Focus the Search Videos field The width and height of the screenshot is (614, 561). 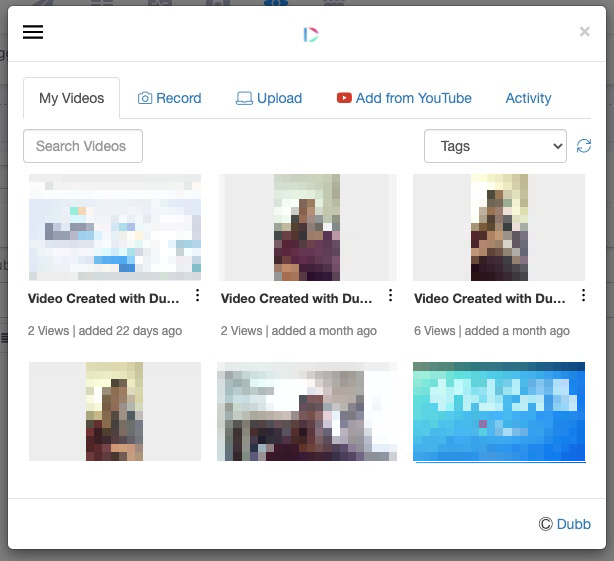[82, 146]
